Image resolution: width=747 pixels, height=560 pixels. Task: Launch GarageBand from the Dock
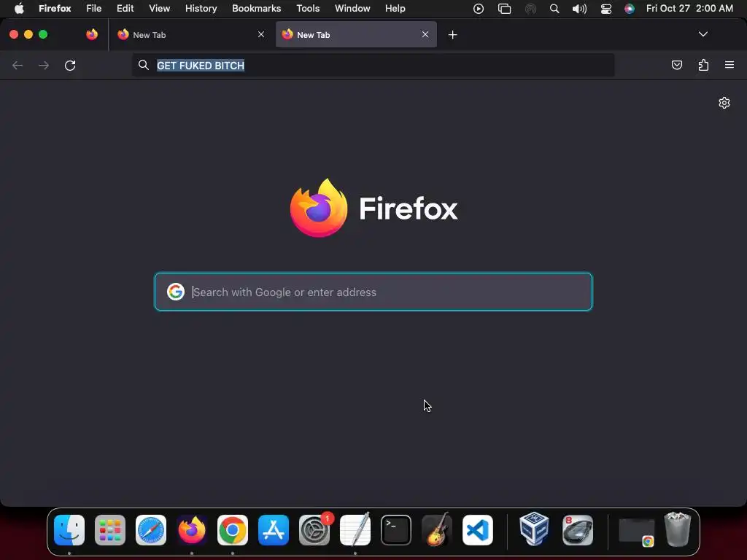[437, 529]
